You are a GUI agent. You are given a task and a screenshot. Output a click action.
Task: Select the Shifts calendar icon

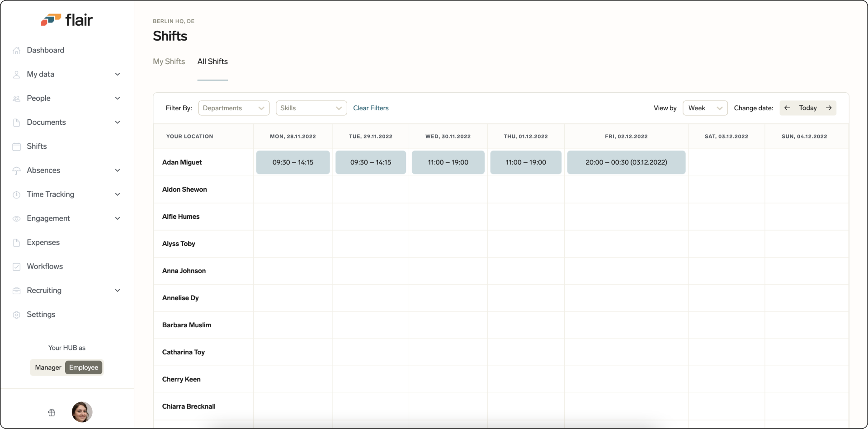tap(17, 146)
